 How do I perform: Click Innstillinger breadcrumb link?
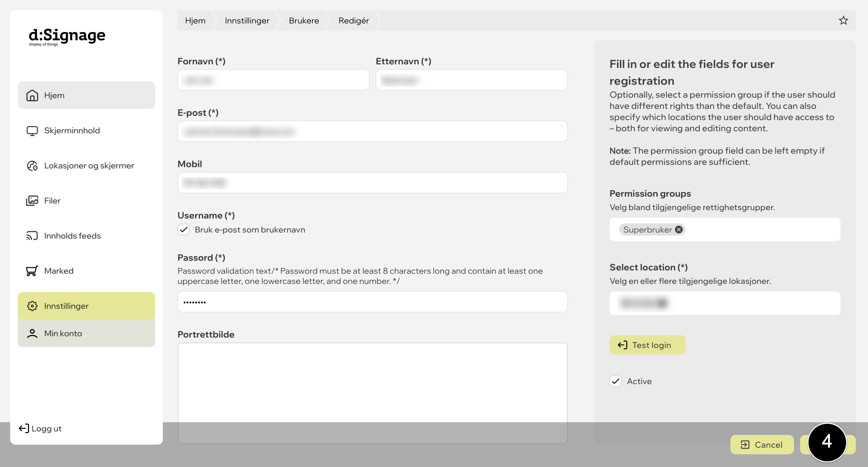[247, 21]
